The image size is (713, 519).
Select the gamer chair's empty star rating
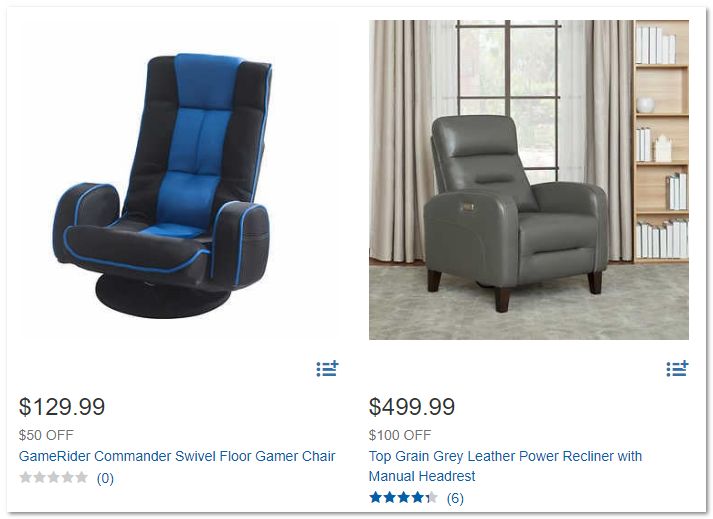point(54,477)
